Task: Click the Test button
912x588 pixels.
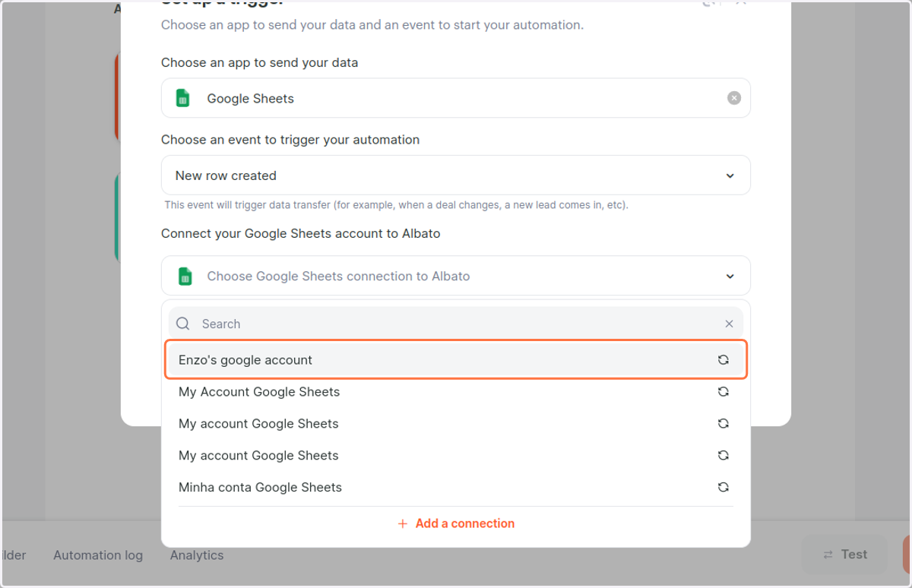Action: 844,555
